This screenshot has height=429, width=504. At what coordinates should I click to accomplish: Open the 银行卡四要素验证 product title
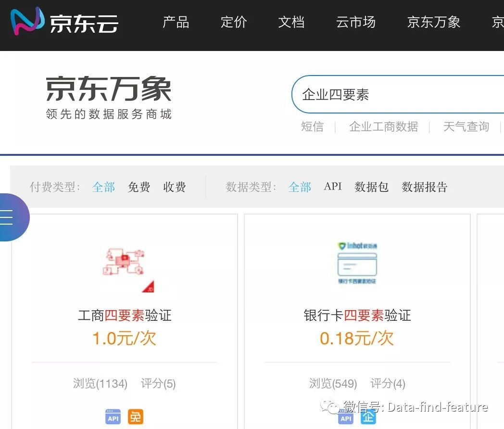click(357, 315)
